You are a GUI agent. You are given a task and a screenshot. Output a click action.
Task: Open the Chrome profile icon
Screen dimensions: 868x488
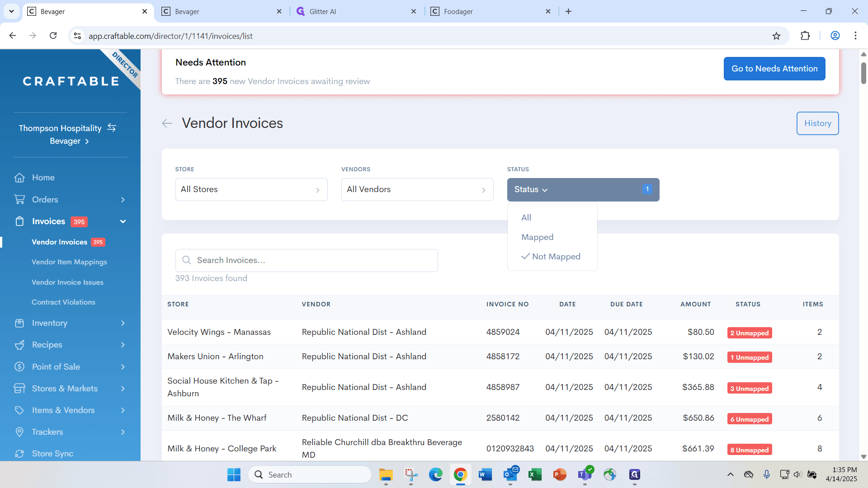tap(835, 36)
